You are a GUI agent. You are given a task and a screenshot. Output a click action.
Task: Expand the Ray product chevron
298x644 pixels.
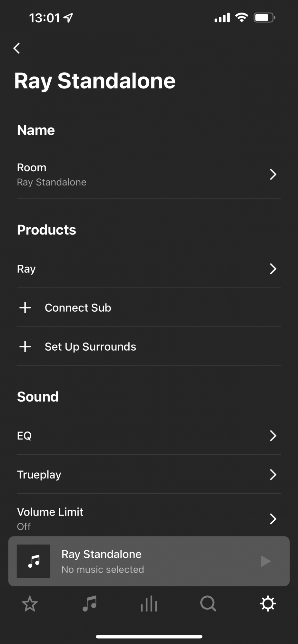pyautogui.click(x=273, y=269)
